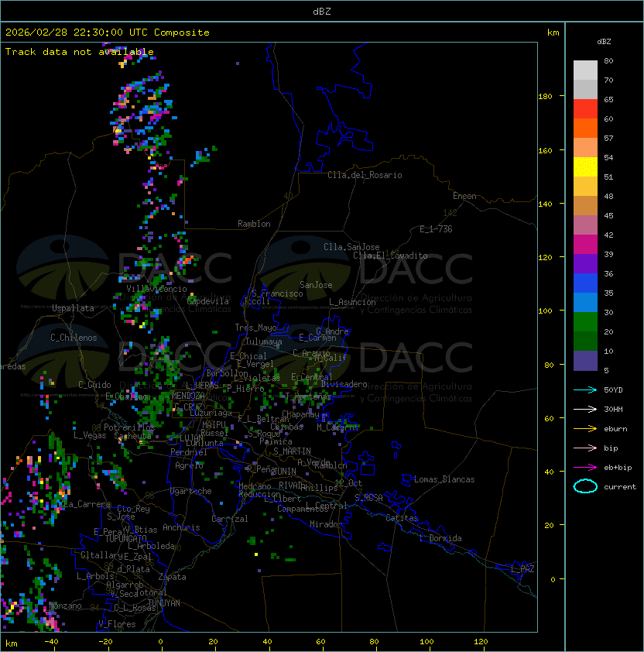Click the 'C_Guido' map label
The width and height of the screenshot is (644, 652).
[94, 385]
